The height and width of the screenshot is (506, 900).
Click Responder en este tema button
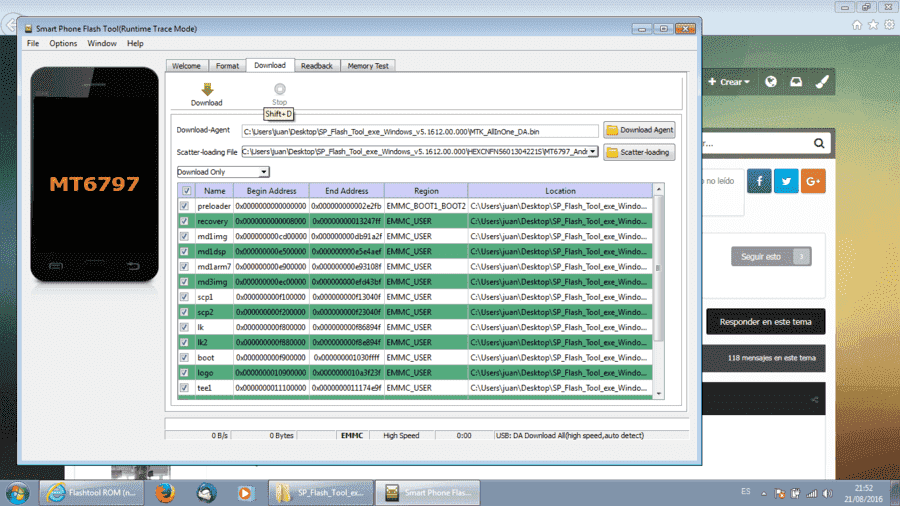coord(765,322)
